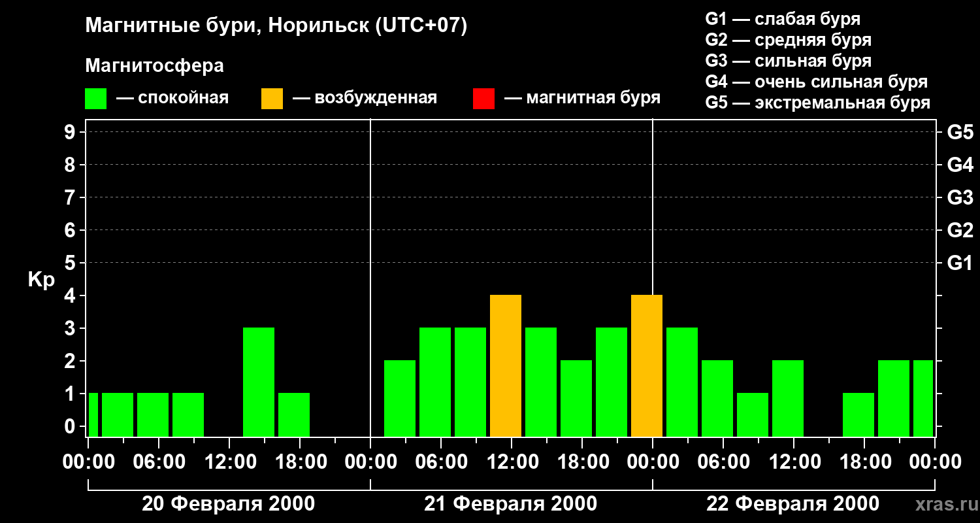Image resolution: width=980 pixels, height=523 pixels.
Task: Click the Kp axis value 9
Action: [x=71, y=132]
